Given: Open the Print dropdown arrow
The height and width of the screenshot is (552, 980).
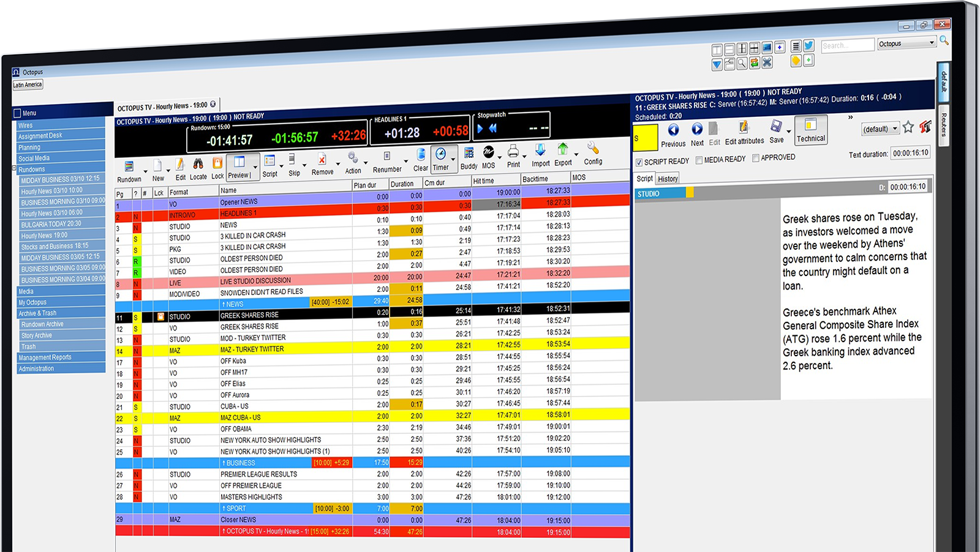Looking at the screenshot, I should pyautogui.click(x=524, y=156).
